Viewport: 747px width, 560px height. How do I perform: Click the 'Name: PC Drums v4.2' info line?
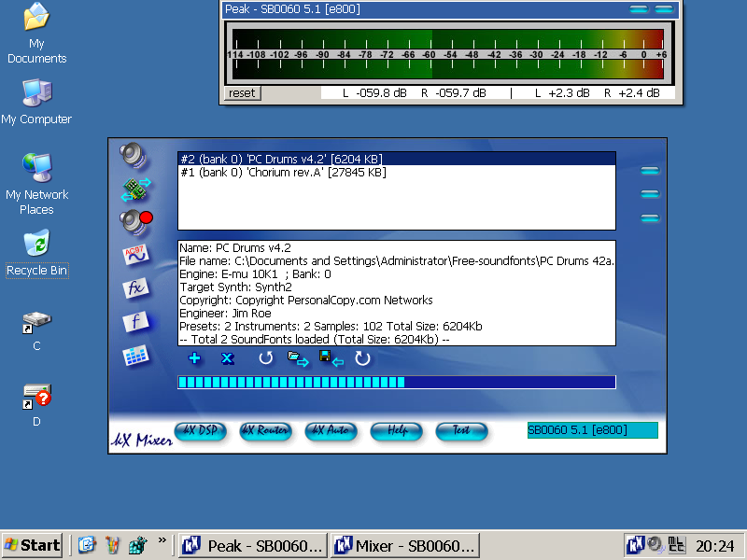tap(235, 247)
